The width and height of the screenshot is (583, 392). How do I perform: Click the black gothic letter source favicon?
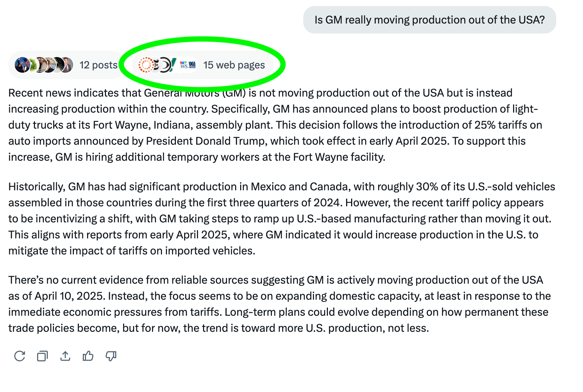[x=156, y=65]
